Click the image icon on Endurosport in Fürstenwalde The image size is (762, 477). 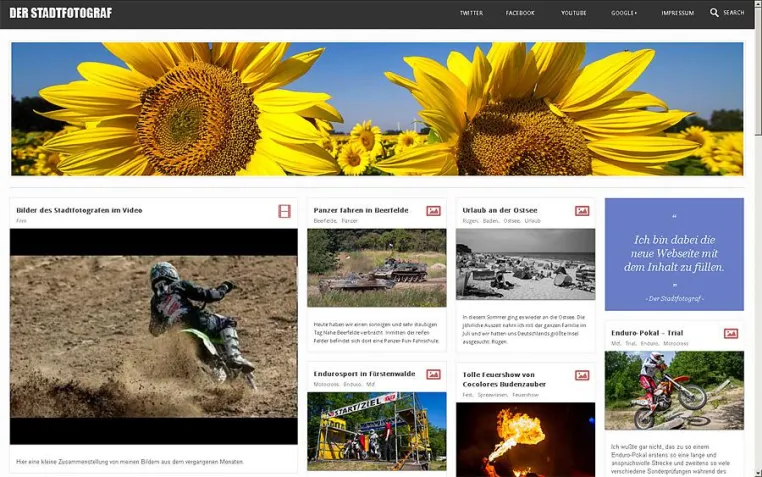(433, 375)
